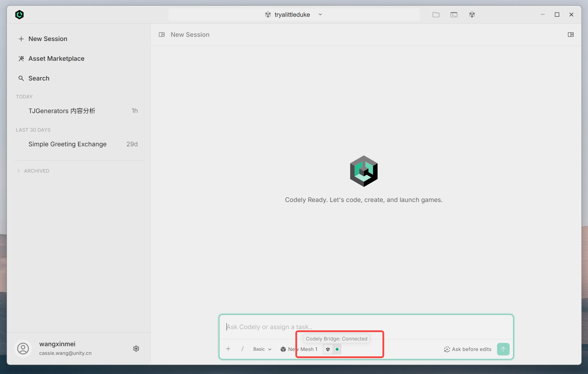Minimize the Codely window

click(x=543, y=15)
